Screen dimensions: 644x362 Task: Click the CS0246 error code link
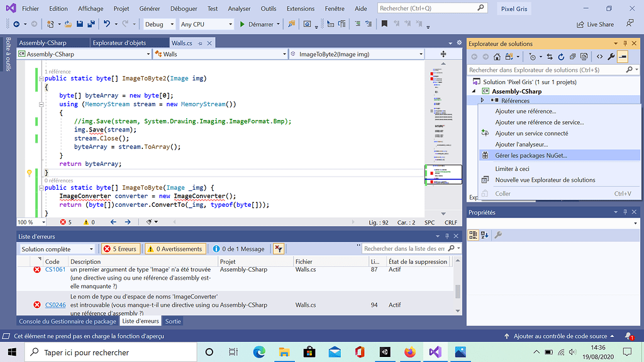tap(55, 305)
